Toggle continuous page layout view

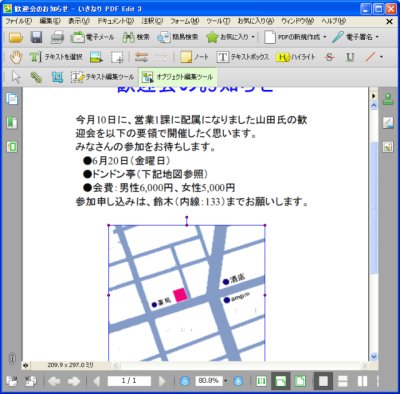(x=343, y=381)
